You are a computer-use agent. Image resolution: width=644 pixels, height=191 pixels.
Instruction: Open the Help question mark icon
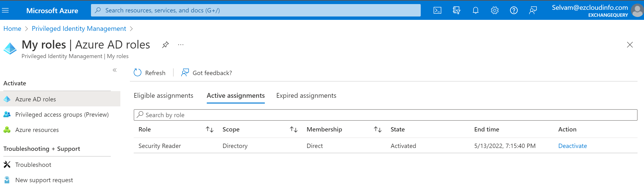pyautogui.click(x=514, y=10)
